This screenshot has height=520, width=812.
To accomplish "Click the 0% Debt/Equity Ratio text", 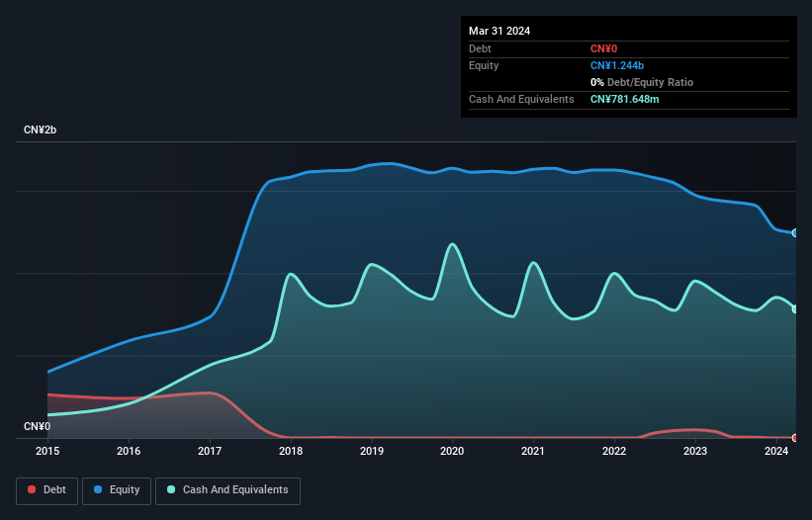I will [x=642, y=82].
